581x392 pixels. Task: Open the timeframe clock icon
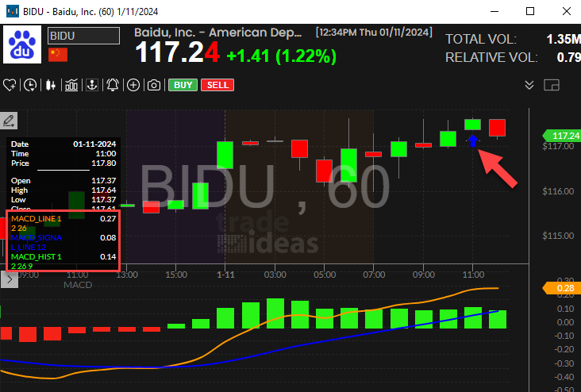pos(30,85)
